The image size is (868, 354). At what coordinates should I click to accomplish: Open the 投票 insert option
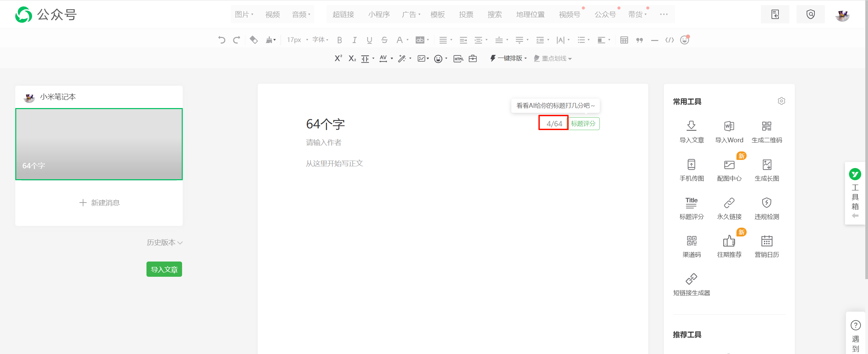click(466, 15)
